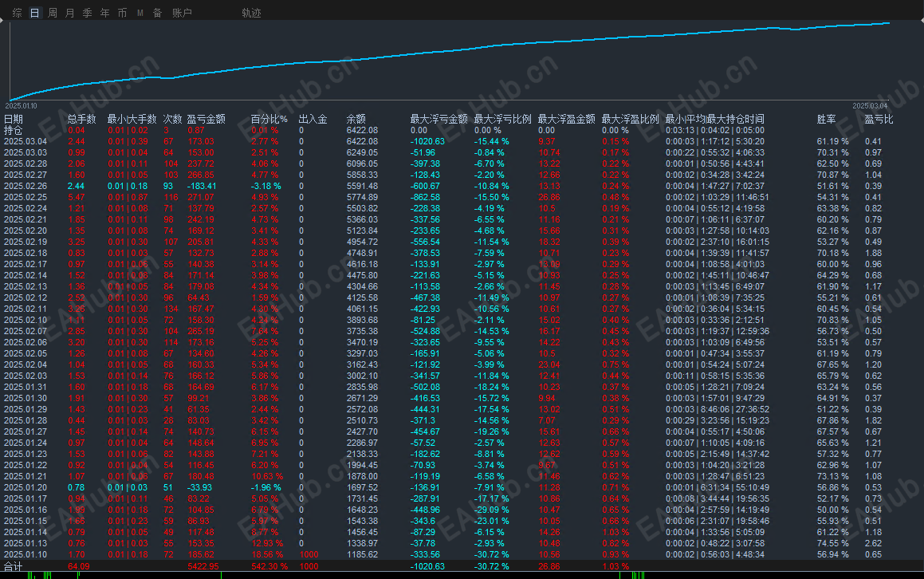Click floating profit ratio 1.03 % in 2025.01.14 row
The image size is (924, 579).
click(615, 533)
